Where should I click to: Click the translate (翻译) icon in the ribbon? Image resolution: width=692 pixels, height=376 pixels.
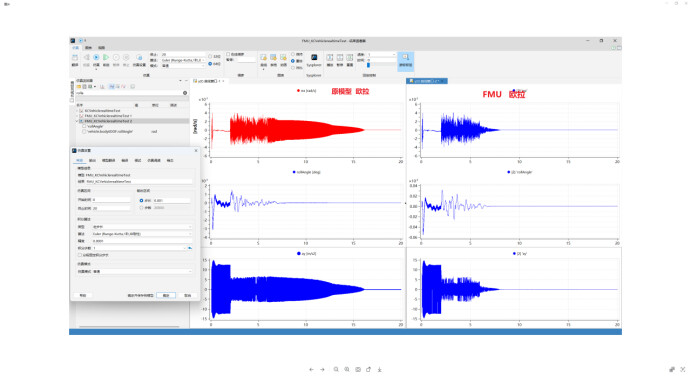[x=75, y=58]
